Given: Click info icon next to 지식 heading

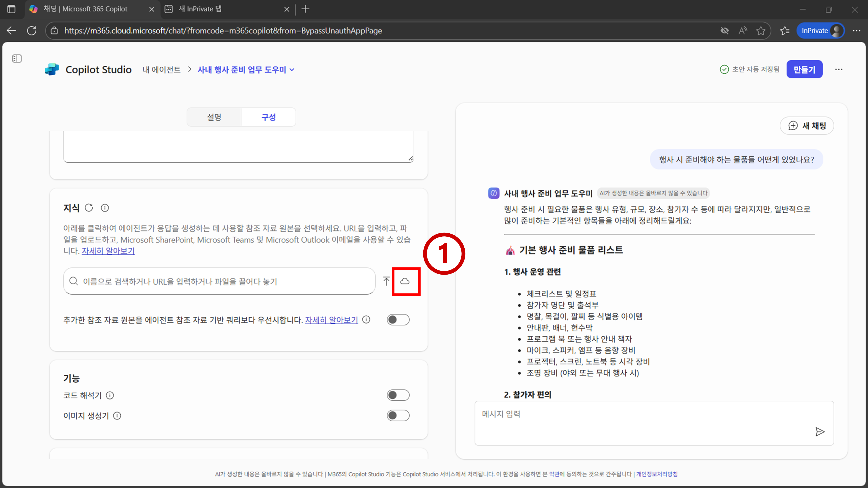Looking at the screenshot, I should [105, 208].
